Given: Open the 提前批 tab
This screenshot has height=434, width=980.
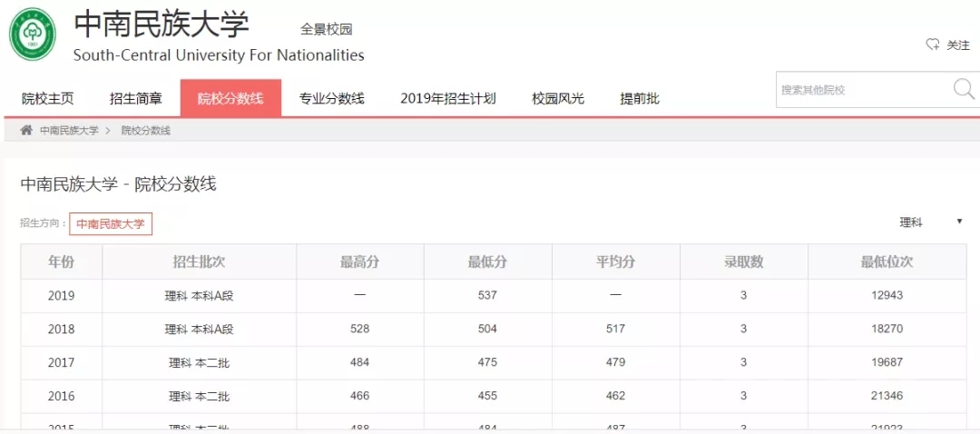Looking at the screenshot, I should (x=639, y=99).
